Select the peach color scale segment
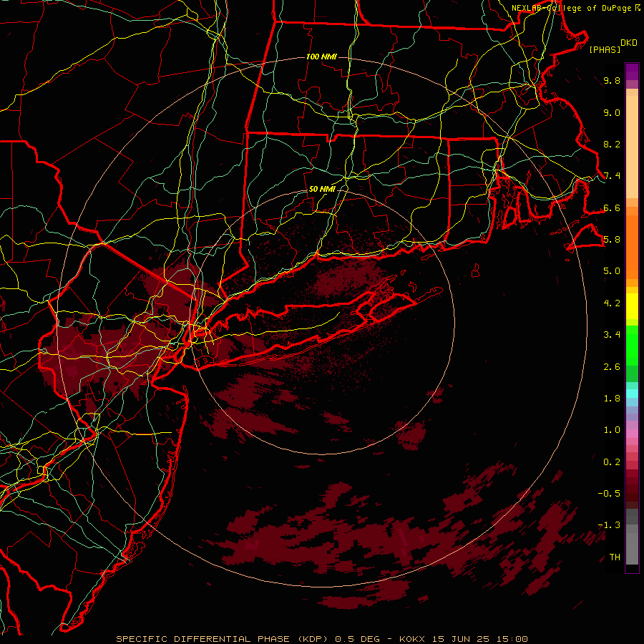The height and width of the screenshot is (644, 644). click(632, 147)
